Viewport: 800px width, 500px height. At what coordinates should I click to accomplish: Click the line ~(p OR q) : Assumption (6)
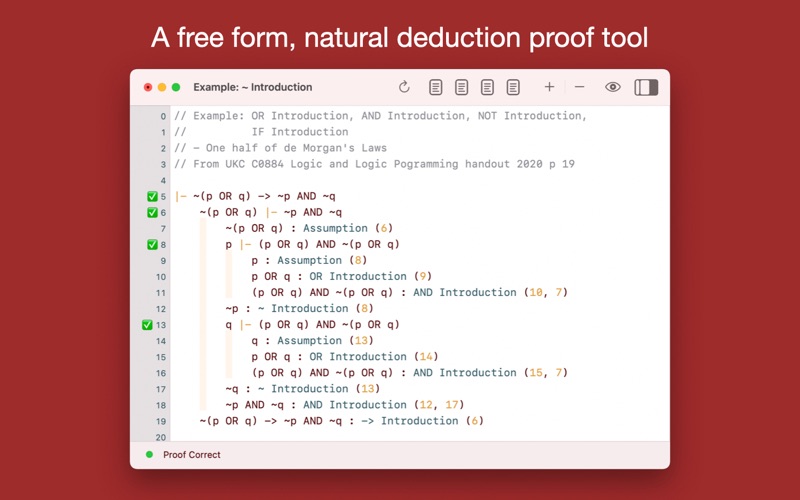309,229
